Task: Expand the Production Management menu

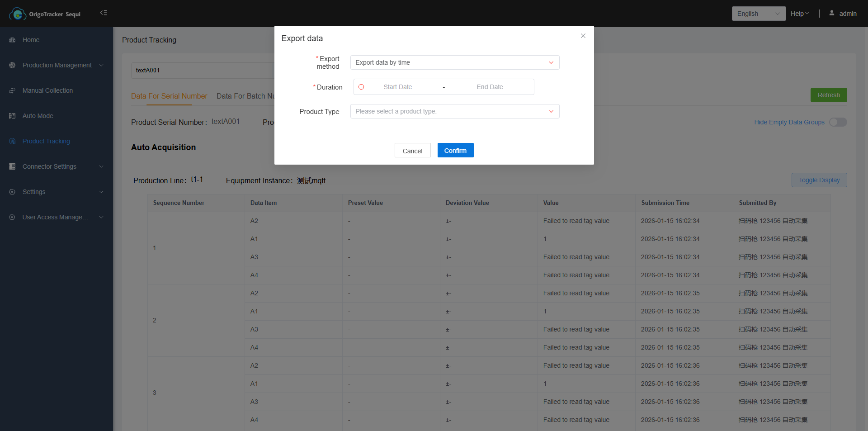Action: [57, 65]
